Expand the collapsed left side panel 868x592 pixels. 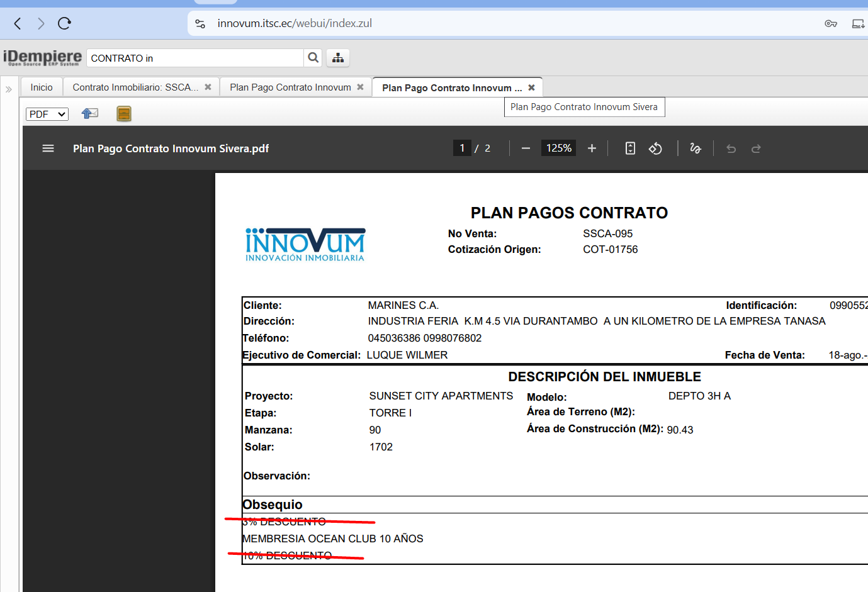[9, 89]
